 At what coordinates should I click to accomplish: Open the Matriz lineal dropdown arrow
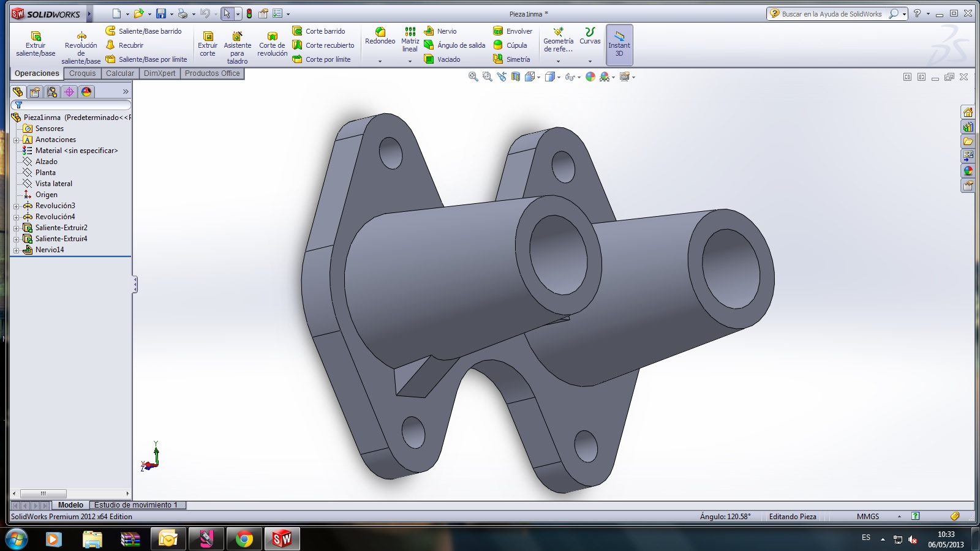(410, 61)
